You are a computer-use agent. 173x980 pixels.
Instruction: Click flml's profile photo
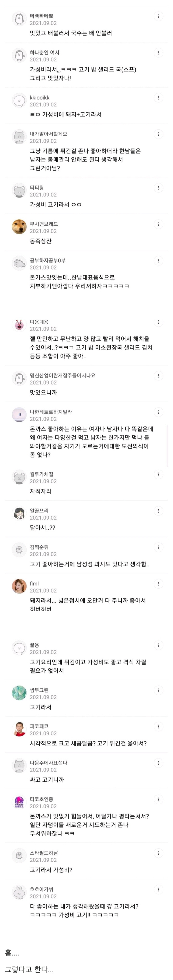coord(19,587)
